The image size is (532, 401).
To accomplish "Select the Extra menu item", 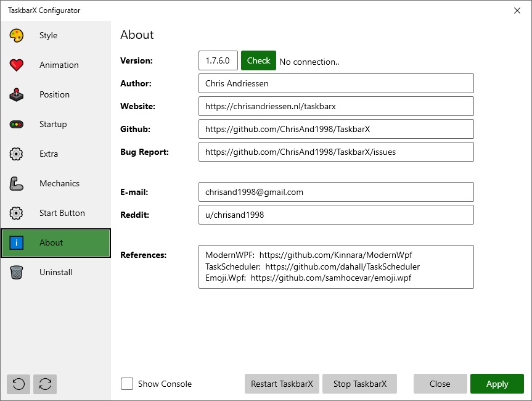I will 55,154.
